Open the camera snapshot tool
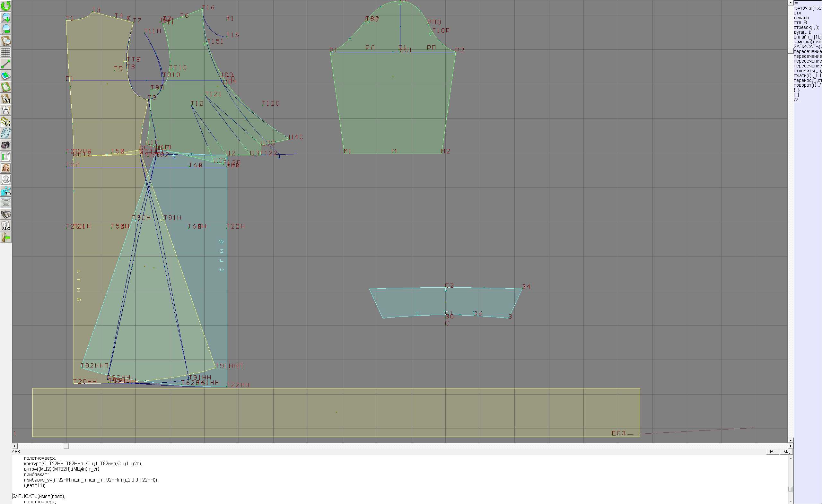The height and width of the screenshot is (504, 822). click(6, 145)
